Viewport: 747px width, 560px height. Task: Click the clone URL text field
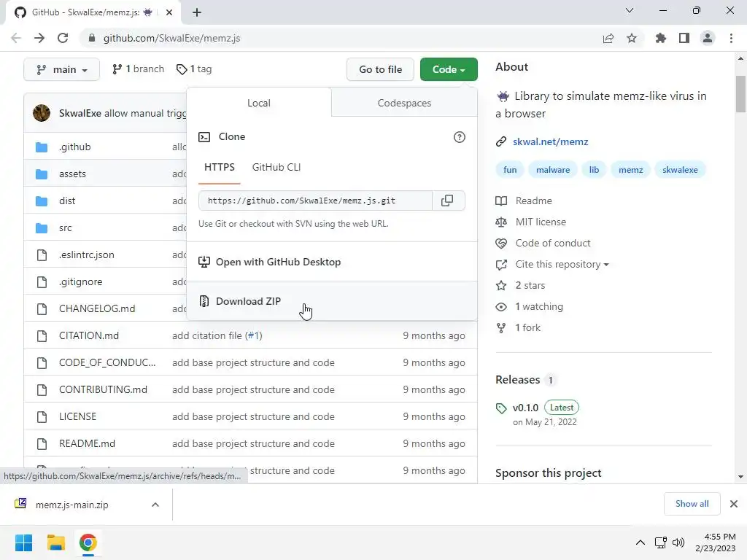point(315,201)
